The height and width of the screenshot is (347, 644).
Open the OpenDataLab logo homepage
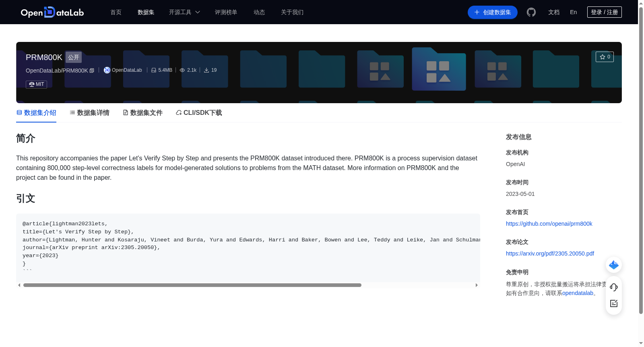52,12
